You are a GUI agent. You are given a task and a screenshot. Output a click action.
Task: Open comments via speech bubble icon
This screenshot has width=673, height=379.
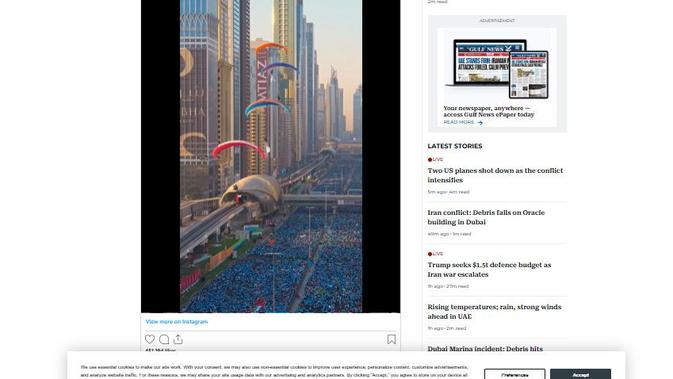point(164,339)
